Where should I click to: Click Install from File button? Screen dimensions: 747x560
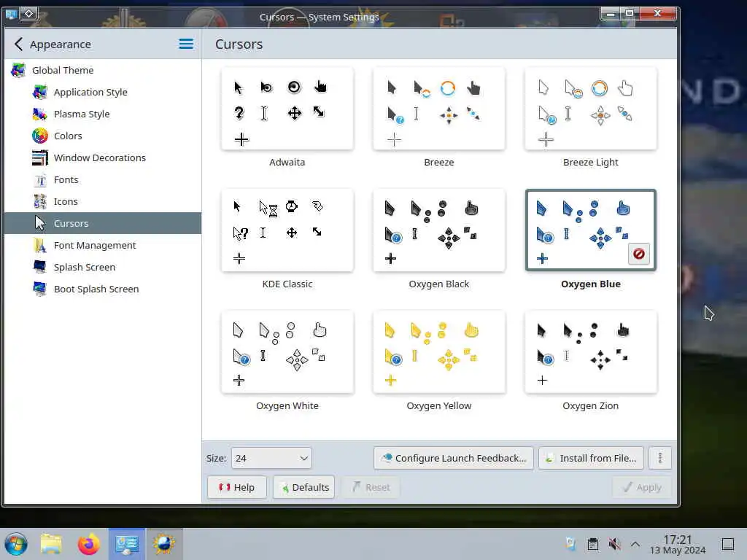click(591, 458)
